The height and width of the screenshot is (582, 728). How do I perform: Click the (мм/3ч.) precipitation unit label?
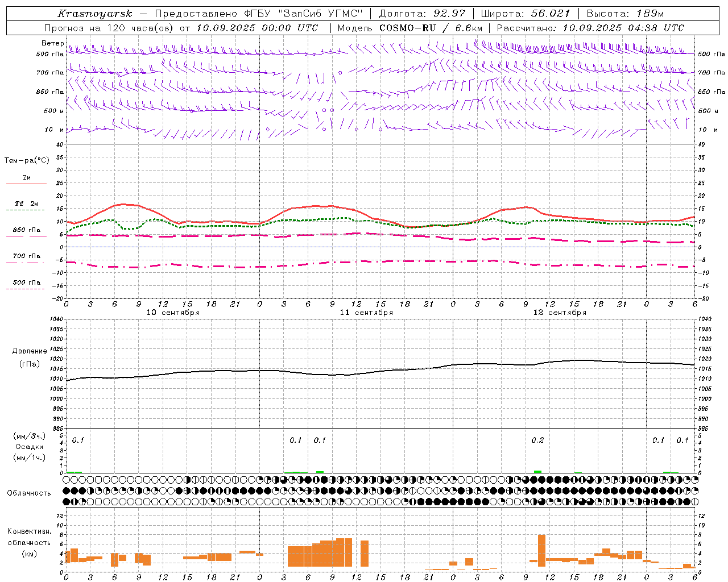30,436
